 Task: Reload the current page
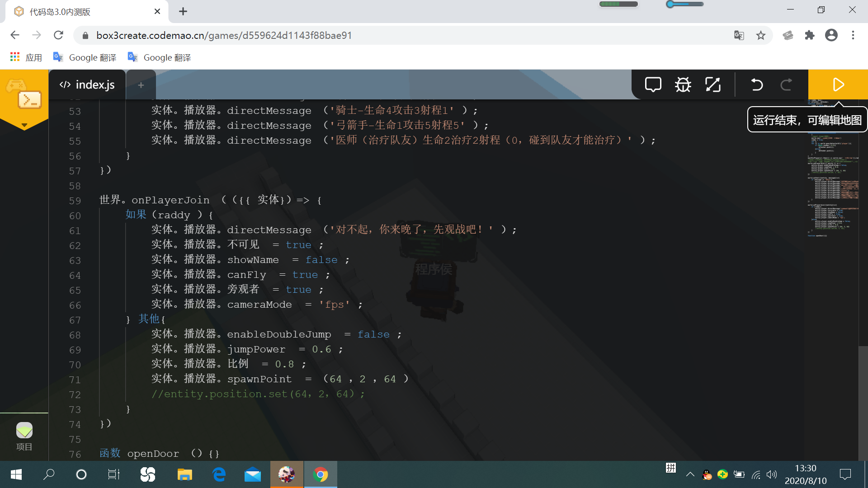(x=58, y=35)
